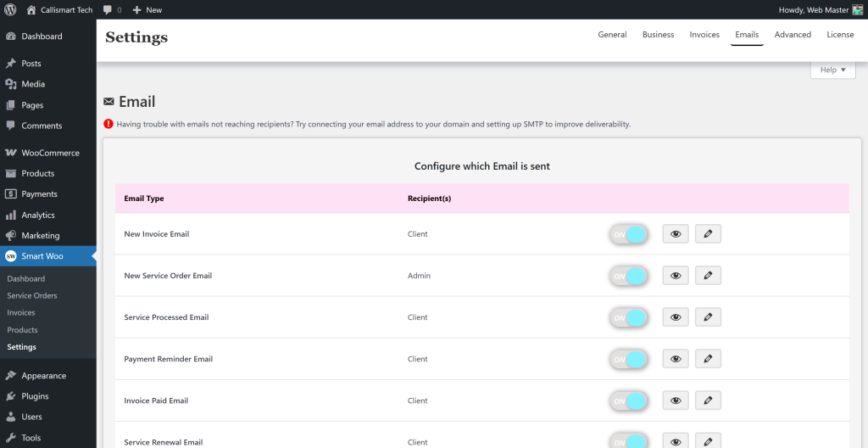Click the WooCommerce icon in sidebar
The height and width of the screenshot is (448, 868).
(x=10, y=153)
